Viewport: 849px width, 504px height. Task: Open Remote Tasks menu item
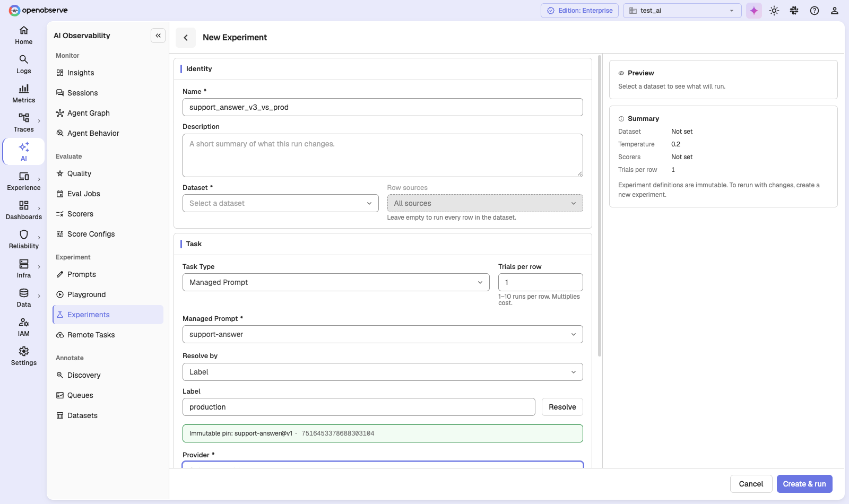click(x=108, y=335)
